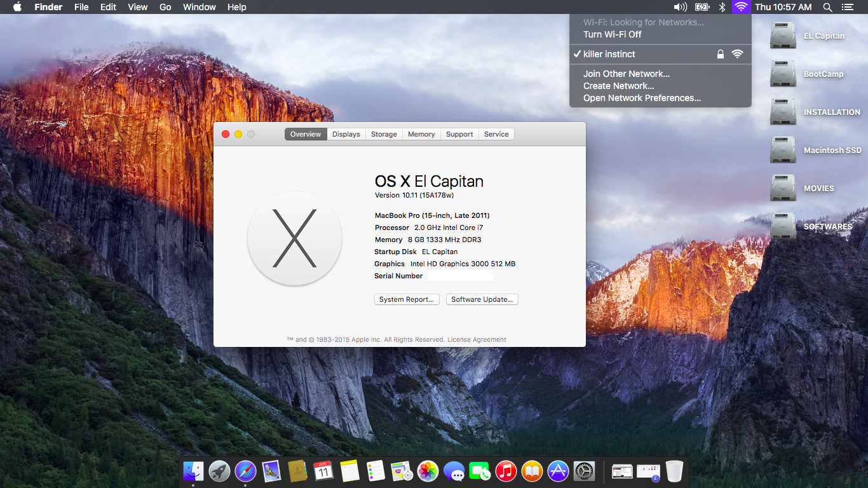
Task: Click the Software Update button
Action: pyautogui.click(x=482, y=299)
